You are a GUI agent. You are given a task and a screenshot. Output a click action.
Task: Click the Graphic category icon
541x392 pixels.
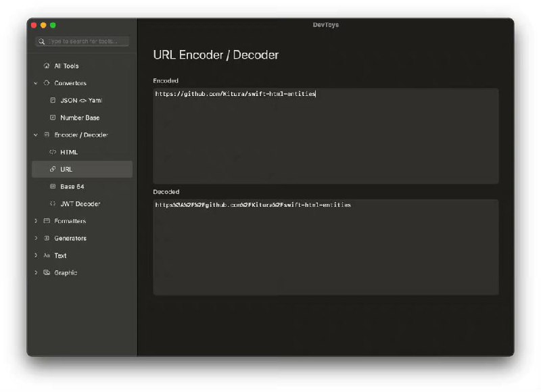(47, 272)
